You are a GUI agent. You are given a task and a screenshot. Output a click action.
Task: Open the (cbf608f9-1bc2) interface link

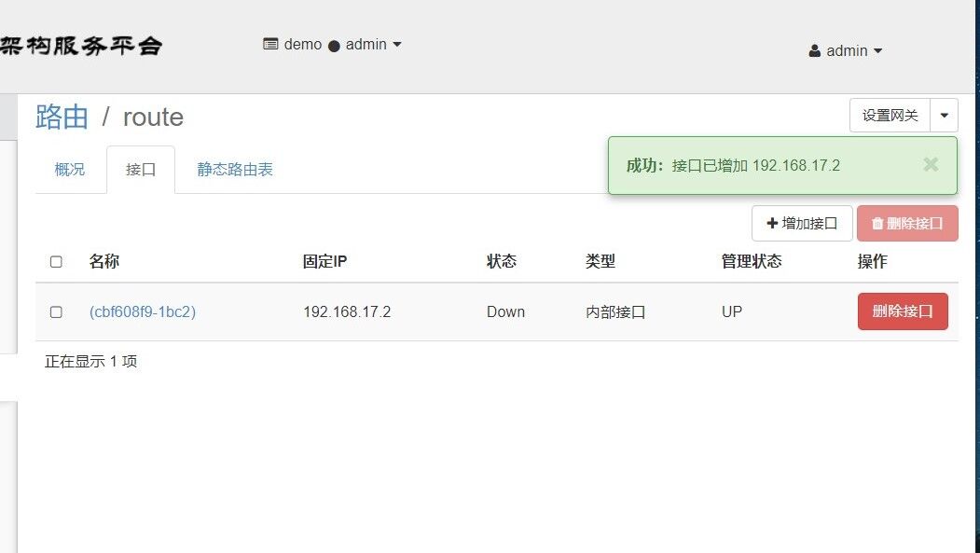[143, 311]
